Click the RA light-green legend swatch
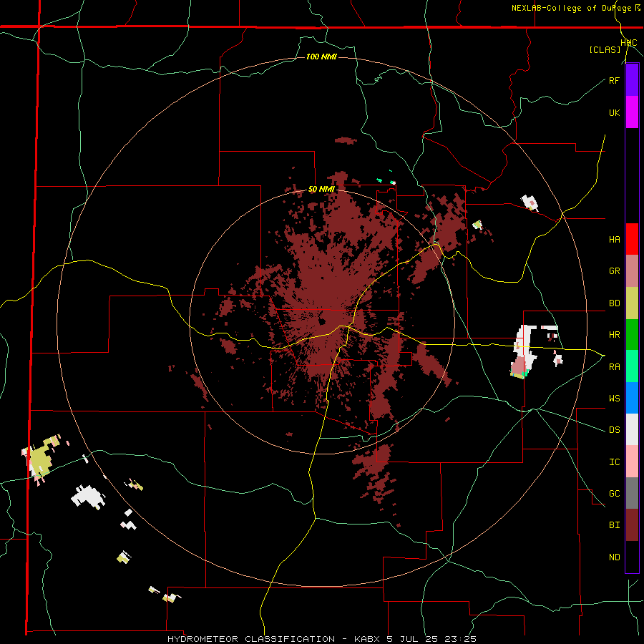This screenshot has width=644, height=644. 632,366
